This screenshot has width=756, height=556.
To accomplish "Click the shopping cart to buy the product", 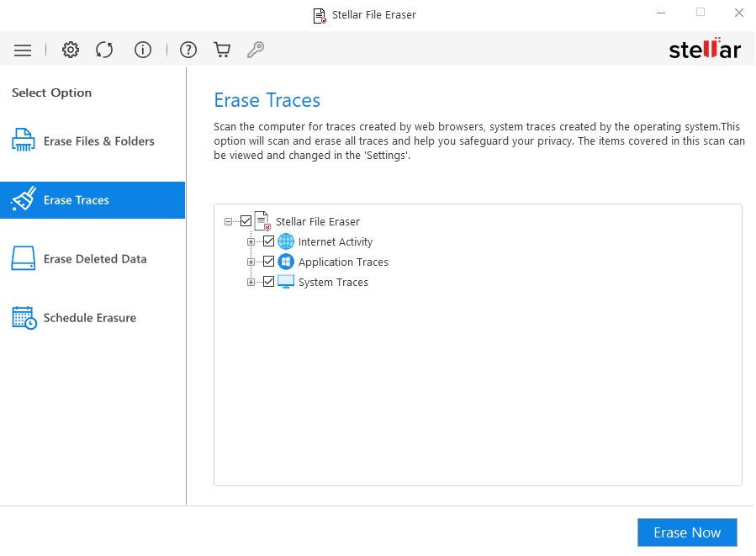I will point(222,50).
